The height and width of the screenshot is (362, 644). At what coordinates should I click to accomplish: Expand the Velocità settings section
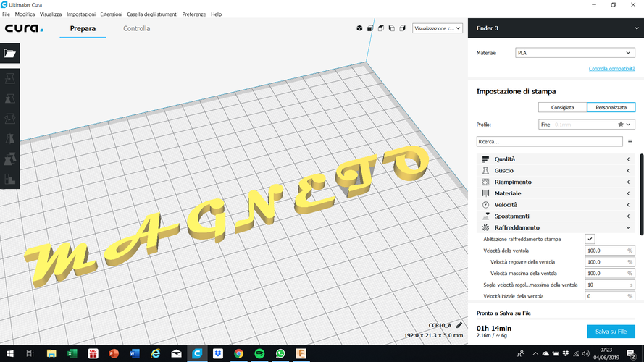(556, 205)
